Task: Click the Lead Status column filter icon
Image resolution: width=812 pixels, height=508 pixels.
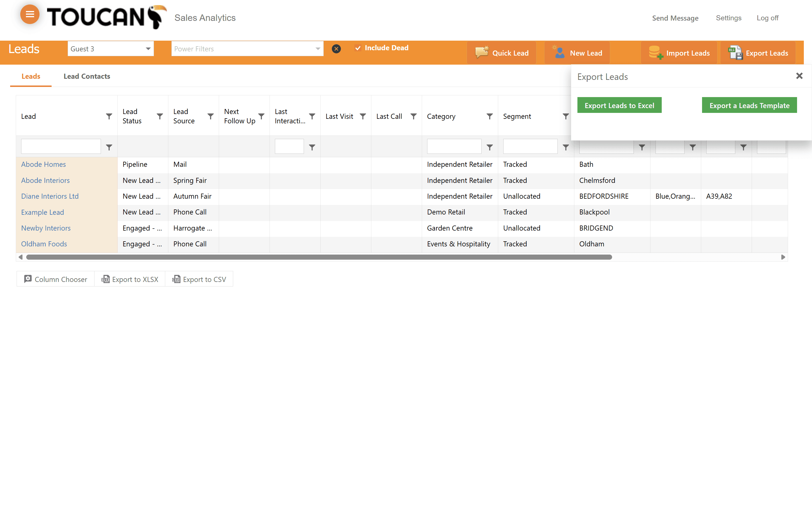Action: pyautogui.click(x=160, y=116)
